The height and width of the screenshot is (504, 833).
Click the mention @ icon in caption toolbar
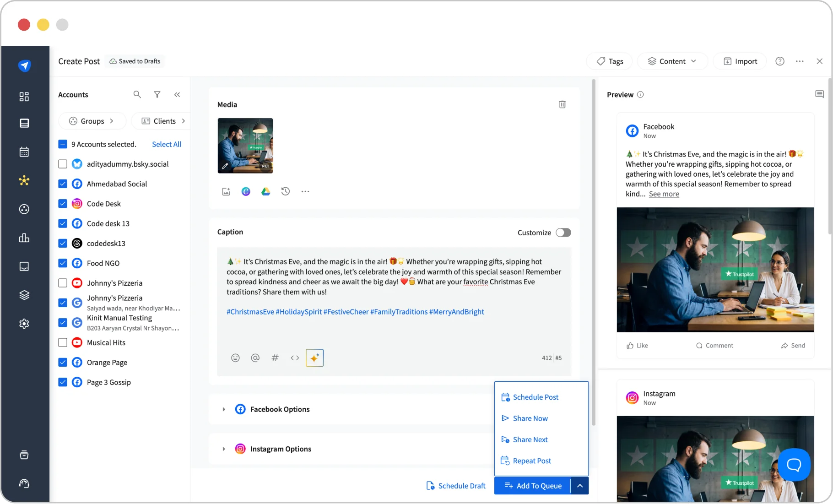pyautogui.click(x=255, y=358)
